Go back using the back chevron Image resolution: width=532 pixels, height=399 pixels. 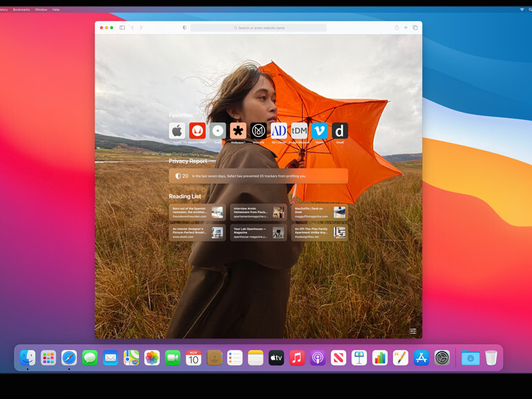(x=133, y=28)
